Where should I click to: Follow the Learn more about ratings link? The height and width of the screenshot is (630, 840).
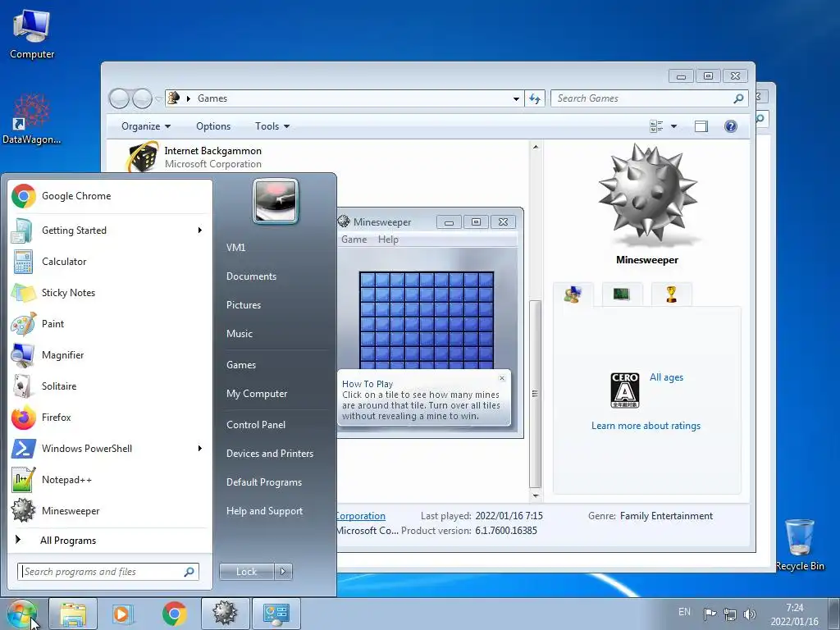(646, 426)
